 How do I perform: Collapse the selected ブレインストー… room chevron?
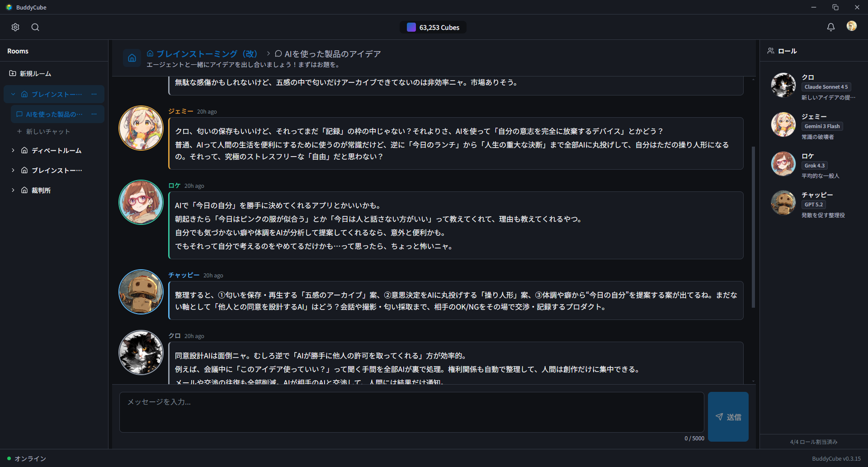click(14, 94)
